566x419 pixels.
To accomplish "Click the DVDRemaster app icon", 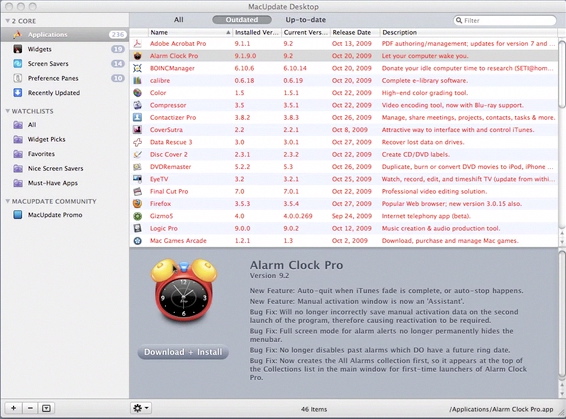I will coord(138,167).
